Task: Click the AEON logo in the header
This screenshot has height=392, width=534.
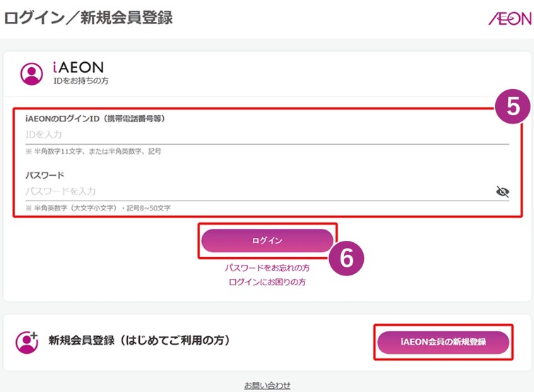Action: tap(509, 18)
